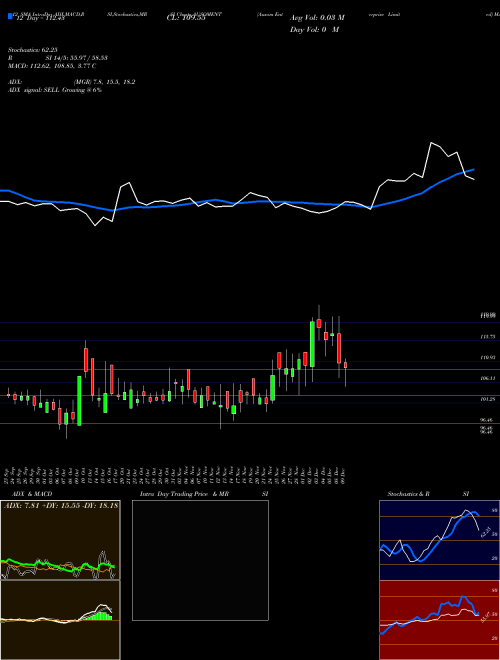Click the green MACD histogram bars
This screenshot has width=500, height=660.
(99, 615)
